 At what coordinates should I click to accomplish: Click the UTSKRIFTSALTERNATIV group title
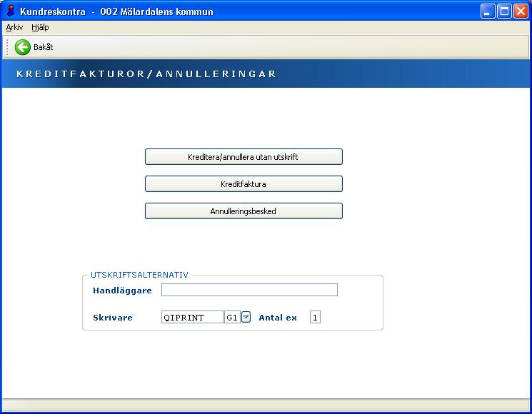139,275
